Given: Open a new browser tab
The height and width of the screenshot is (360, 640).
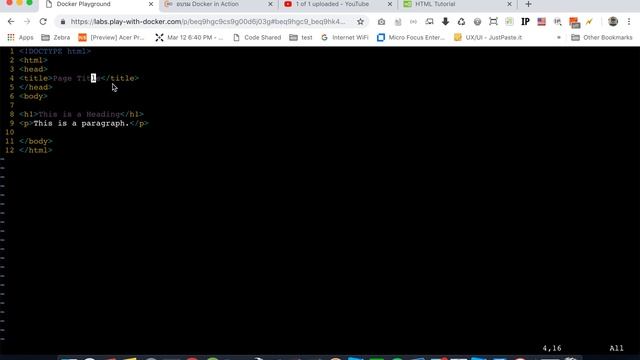Looking at the screenshot, I should coord(529,4).
